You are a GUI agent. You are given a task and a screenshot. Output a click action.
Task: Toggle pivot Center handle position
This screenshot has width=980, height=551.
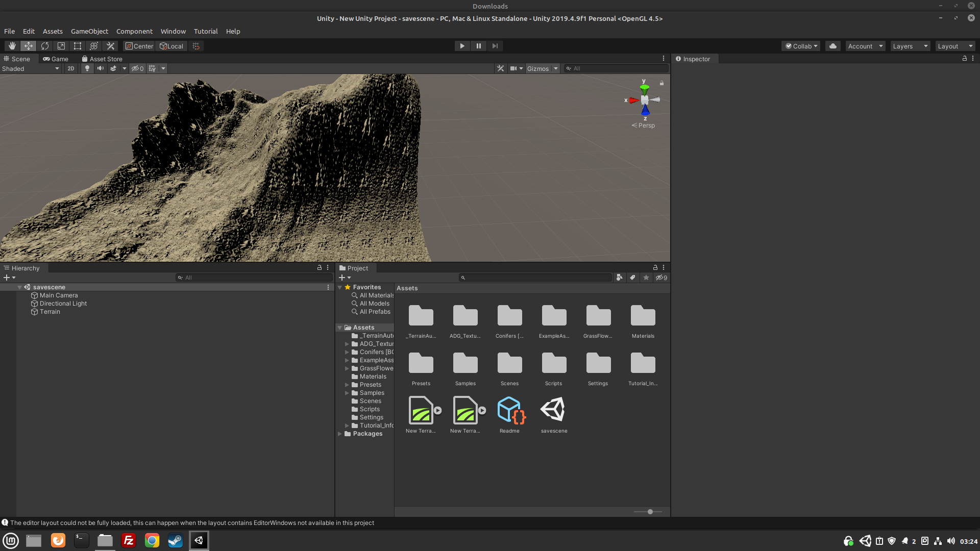[139, 46]
